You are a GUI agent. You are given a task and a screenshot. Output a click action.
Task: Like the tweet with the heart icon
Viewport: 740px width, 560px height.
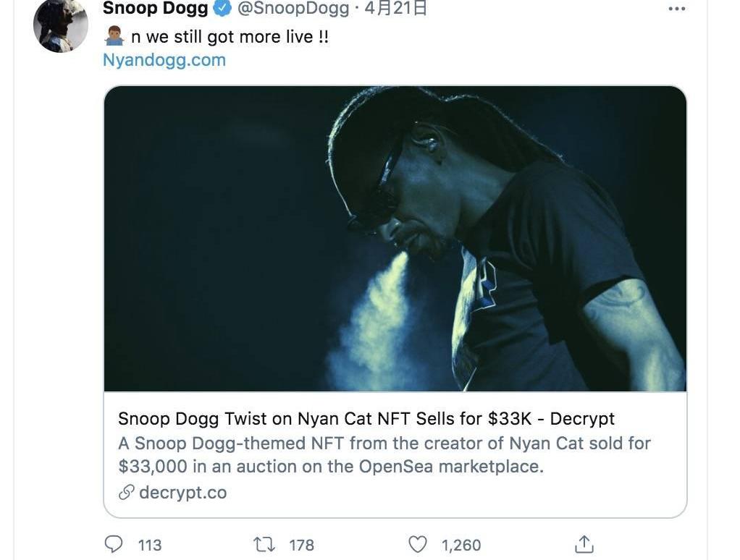click(418, 544)
